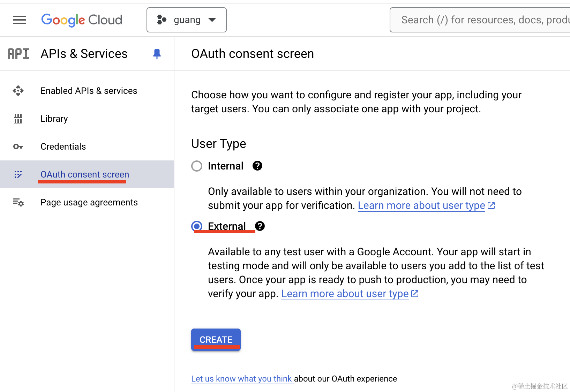Go to Enabled APIs & services

89,91
